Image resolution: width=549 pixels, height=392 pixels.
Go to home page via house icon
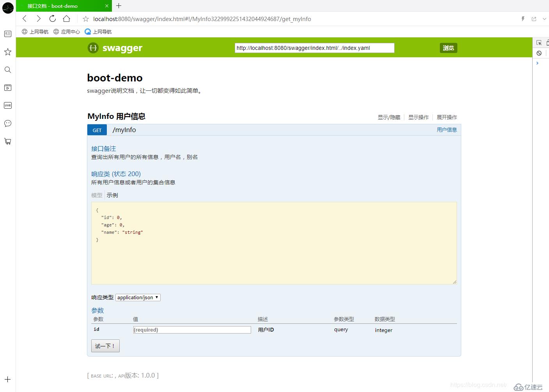click(66, 19)
